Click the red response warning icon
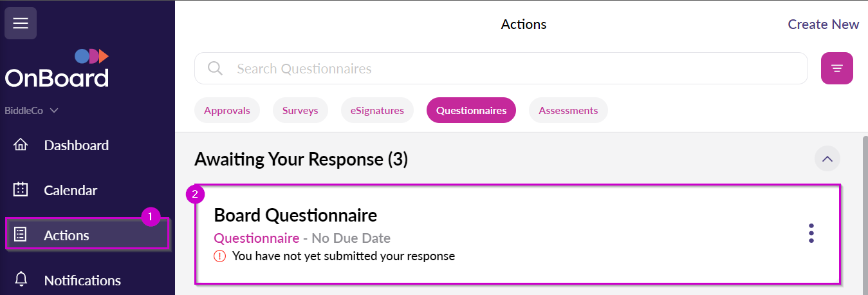The height and width of the screenshot is (295, 868). coord(220,256)
